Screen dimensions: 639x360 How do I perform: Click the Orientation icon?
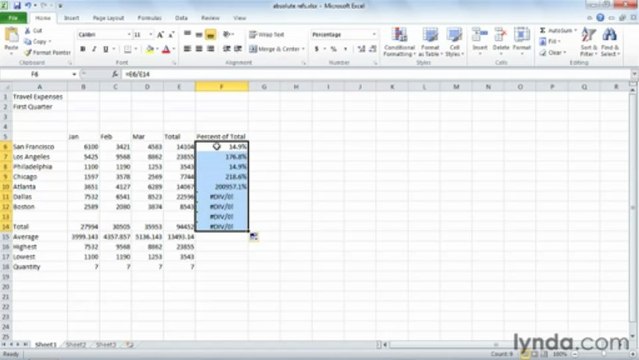[227, 35]
